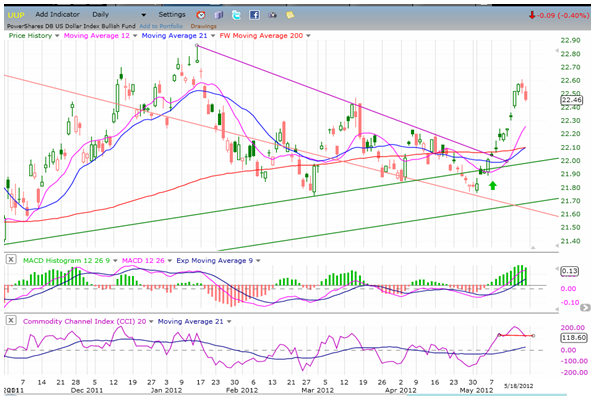Click the FW Moving Average 200 label
Image resolution: width=600 pixels, height=402 pixels.
[x=261, y=36]
